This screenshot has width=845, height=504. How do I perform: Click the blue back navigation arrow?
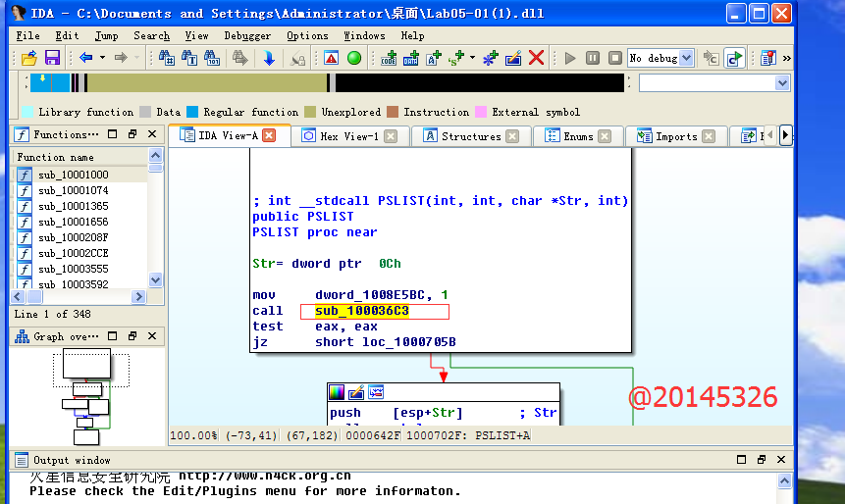(x=85, y=59)
